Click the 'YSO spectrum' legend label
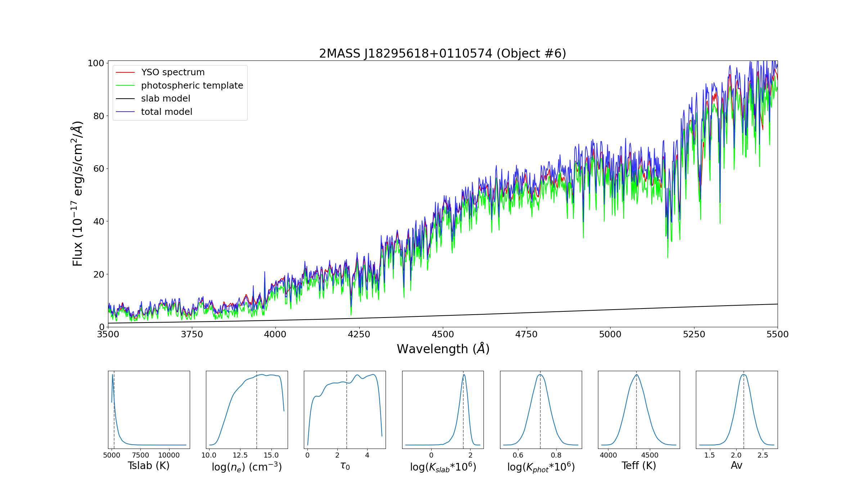 point(173,72)
